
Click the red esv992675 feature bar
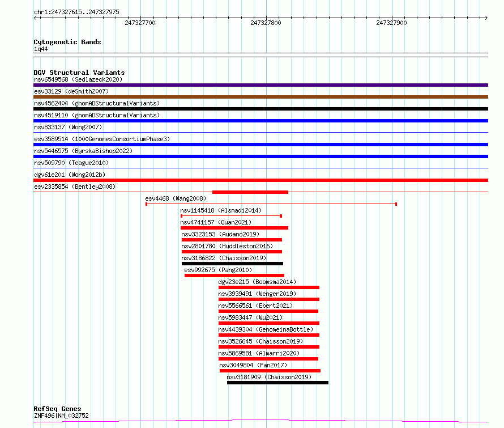234,276
